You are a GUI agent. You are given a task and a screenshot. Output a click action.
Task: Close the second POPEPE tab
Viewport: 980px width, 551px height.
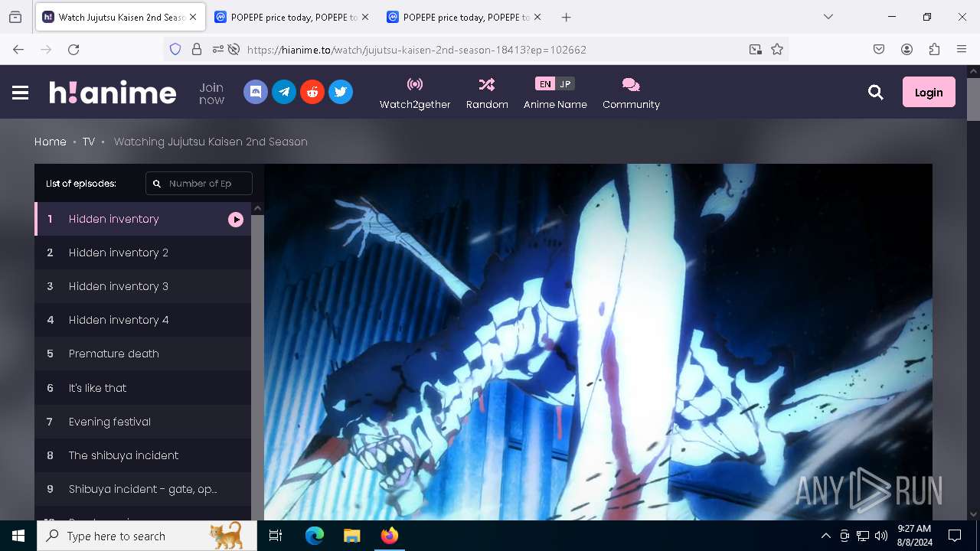[x=537, y=17]
